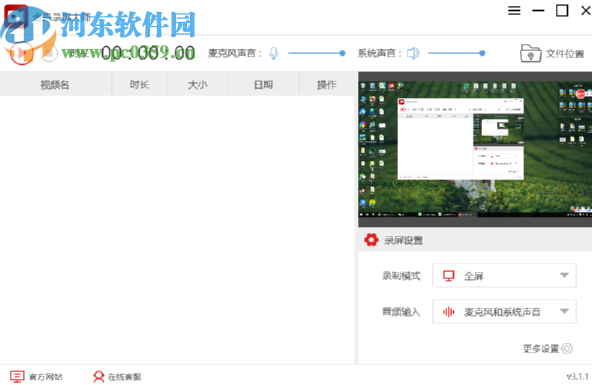
Task: Open the 音频输入 dropdown
Action: point(504,311)
